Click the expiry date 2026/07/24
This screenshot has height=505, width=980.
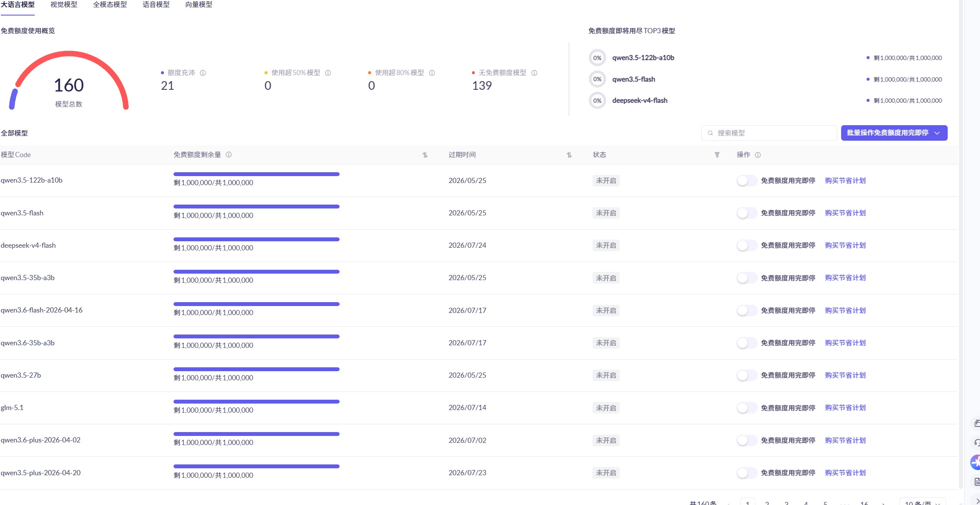tap(467, 245)
